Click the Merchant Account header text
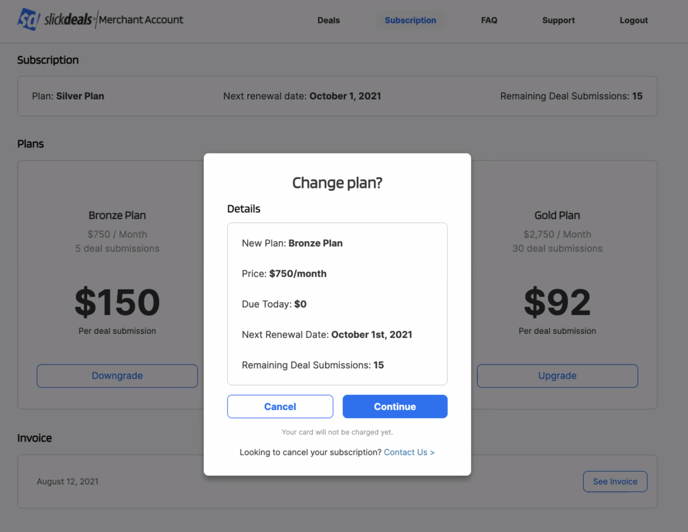 click(x=141, y=19)
